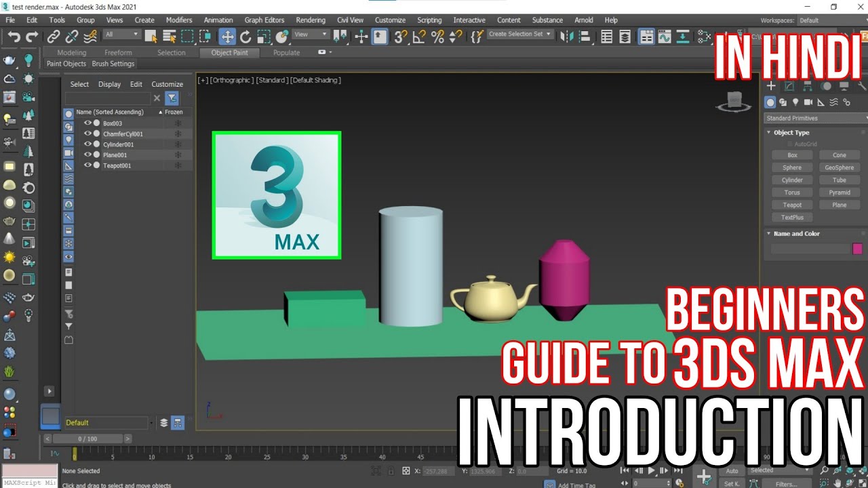This screenshot has width=868, height=488.
Task: Click the Sphere primitive button
Action: [x=792, y=167]
